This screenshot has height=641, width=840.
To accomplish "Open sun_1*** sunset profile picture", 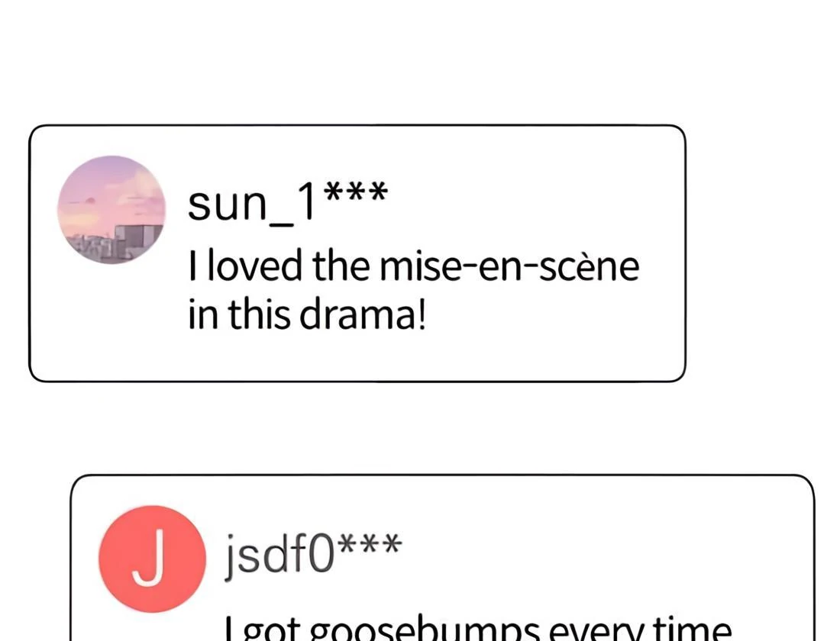I will click(x=111, y=210).
